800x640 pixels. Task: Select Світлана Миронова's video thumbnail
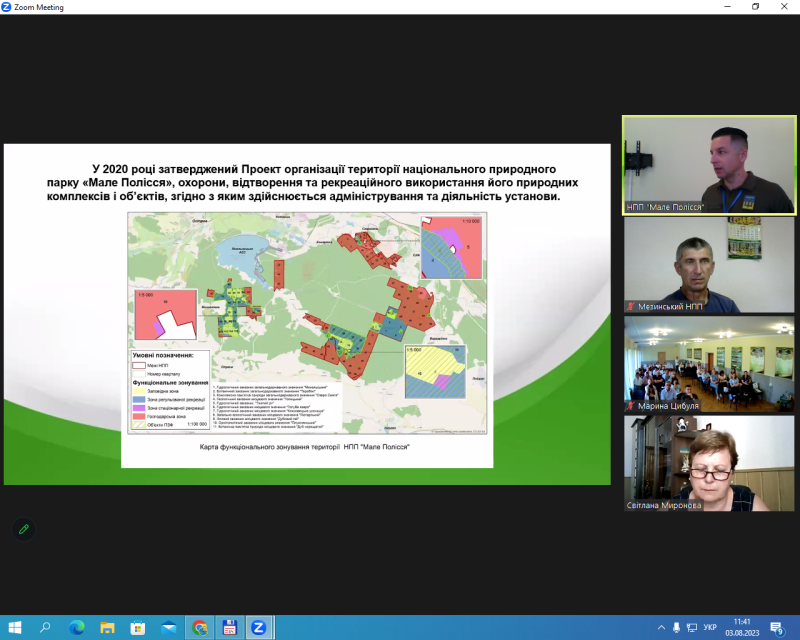click(x=709, y=463)
